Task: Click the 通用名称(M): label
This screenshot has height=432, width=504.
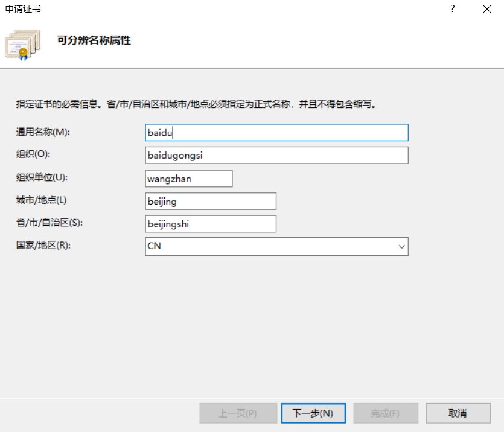Action: pos(43,132)
